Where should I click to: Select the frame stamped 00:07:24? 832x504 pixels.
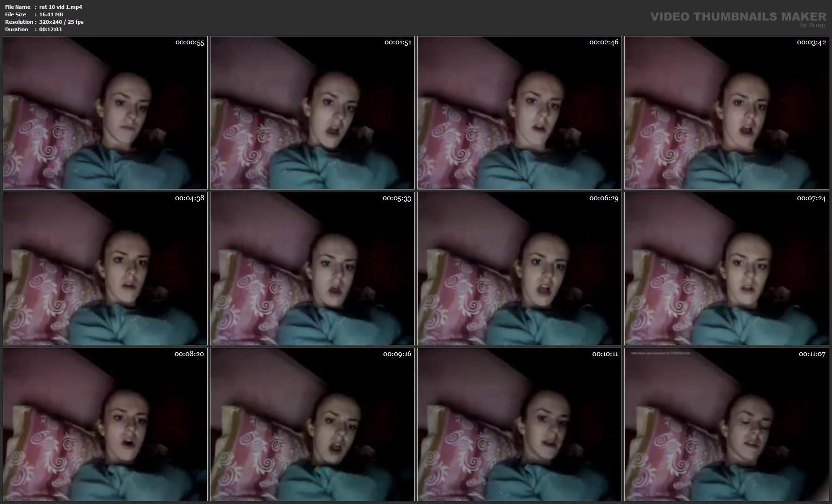coord(727,268)
